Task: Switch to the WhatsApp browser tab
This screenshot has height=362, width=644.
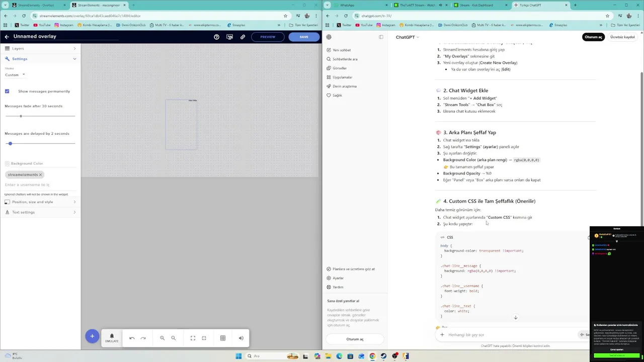Action: pyautogui.click(x=357, y=5)
